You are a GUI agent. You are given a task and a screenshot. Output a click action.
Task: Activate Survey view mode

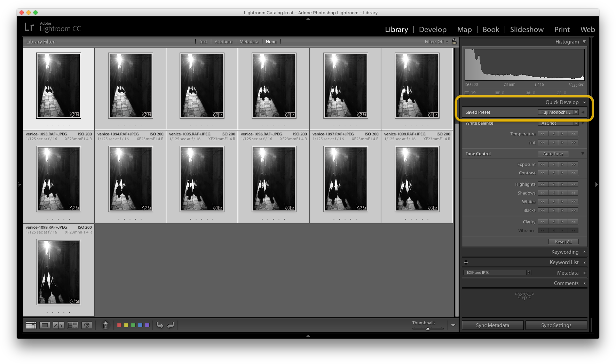click(x=72, y=325)
